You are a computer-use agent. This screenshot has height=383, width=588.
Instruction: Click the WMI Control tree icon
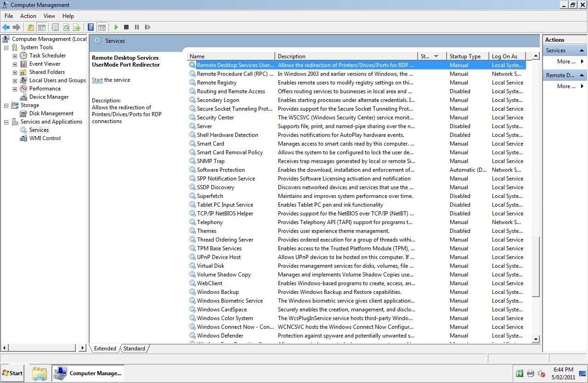[23, 138]
